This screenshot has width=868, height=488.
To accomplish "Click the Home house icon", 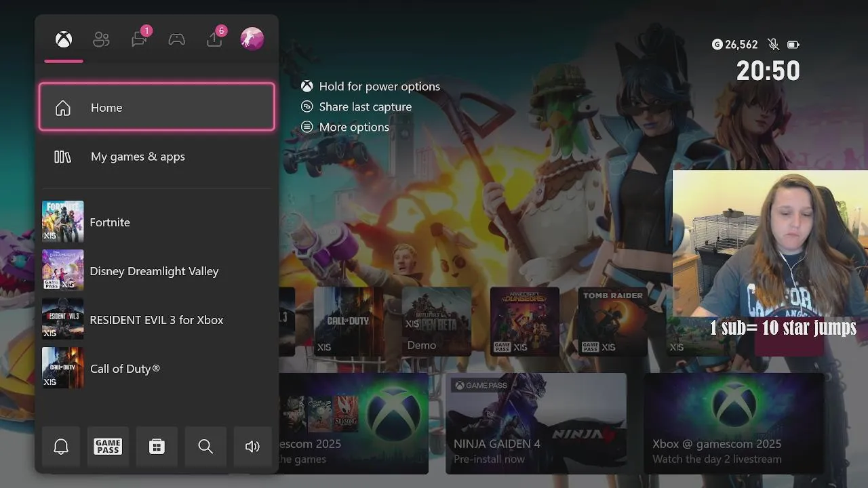I will click(62, 108).
